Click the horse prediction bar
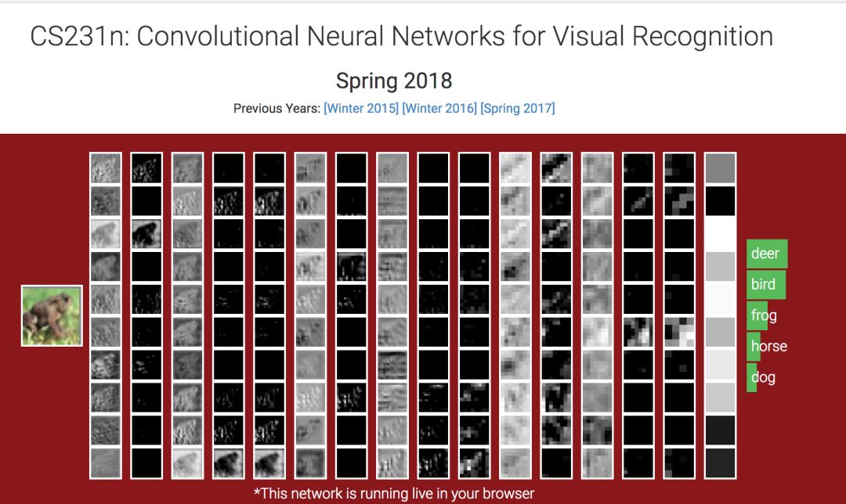The image size is (846, 504). point(754,346)
